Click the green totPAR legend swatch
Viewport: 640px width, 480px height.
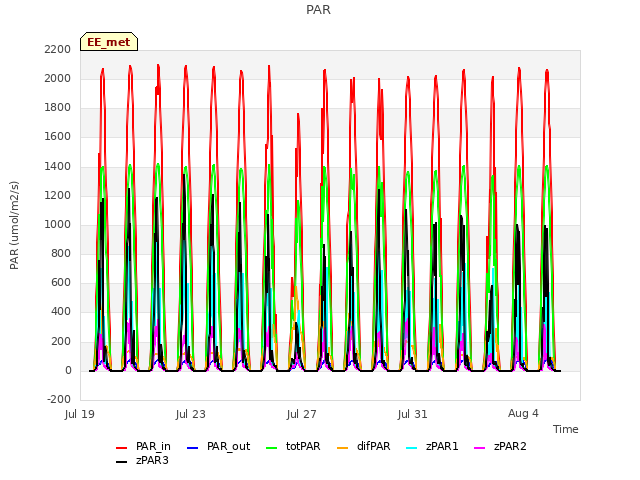(271, 448)
